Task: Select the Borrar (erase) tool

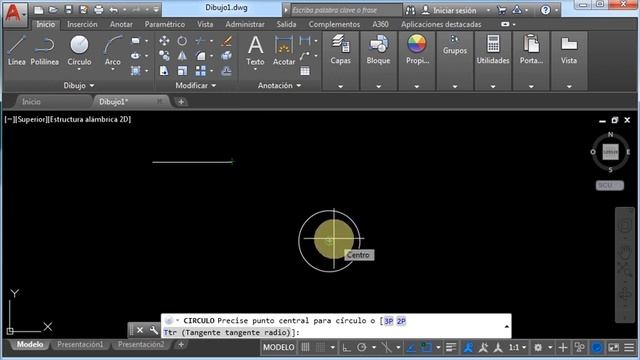Action: [x=227, y=40]
